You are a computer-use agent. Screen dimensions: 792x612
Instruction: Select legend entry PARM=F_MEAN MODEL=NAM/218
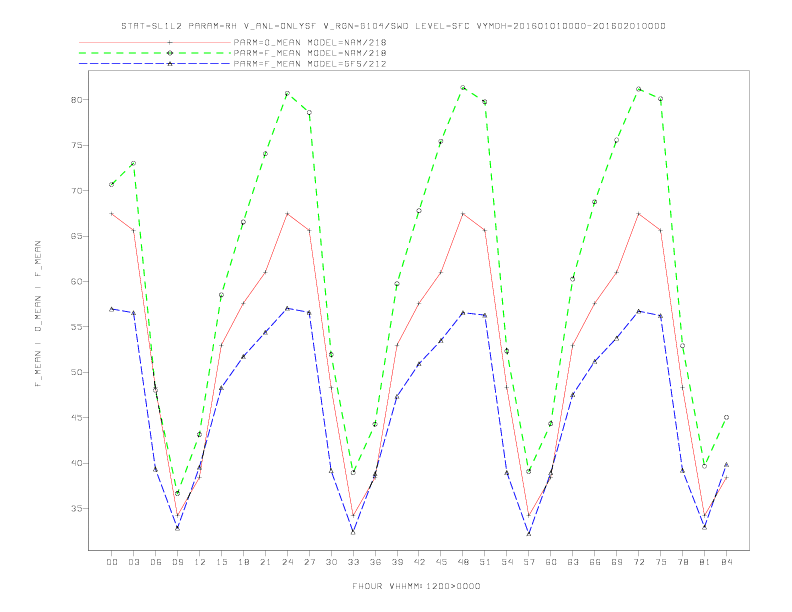point(310,53)
